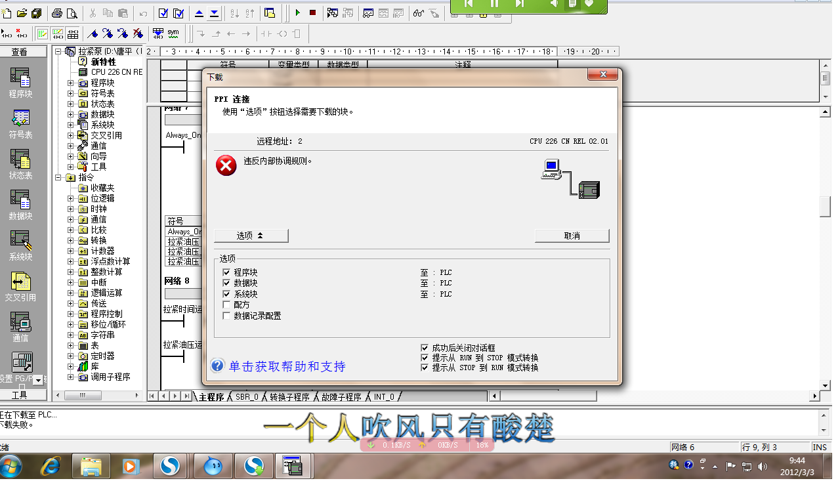Switch to the INT_0 tab
This screenshot has width=840, height=504.
(385, 397)
